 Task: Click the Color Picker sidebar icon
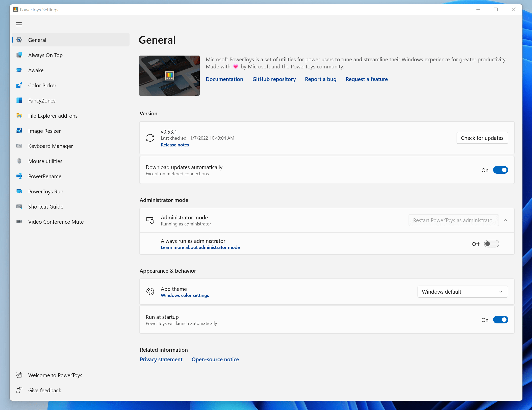[19, 85]
